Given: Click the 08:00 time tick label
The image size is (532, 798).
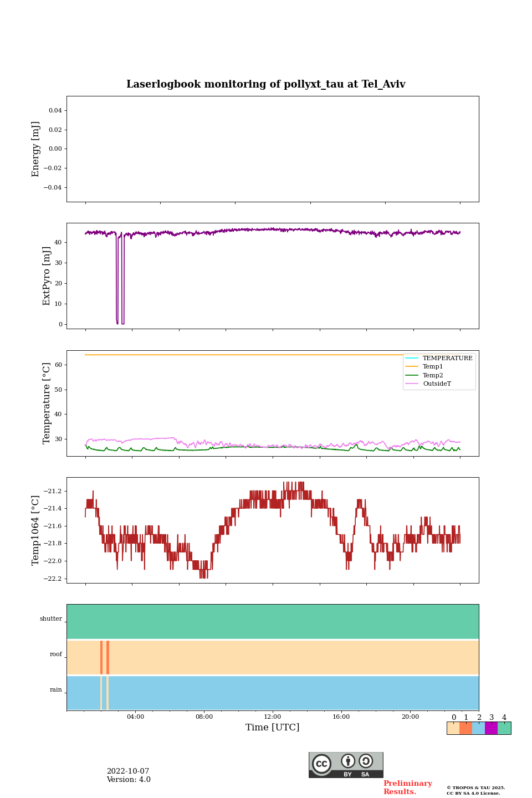Looking at the screenshot, I should pyautogui.click(x=204, y=717).
